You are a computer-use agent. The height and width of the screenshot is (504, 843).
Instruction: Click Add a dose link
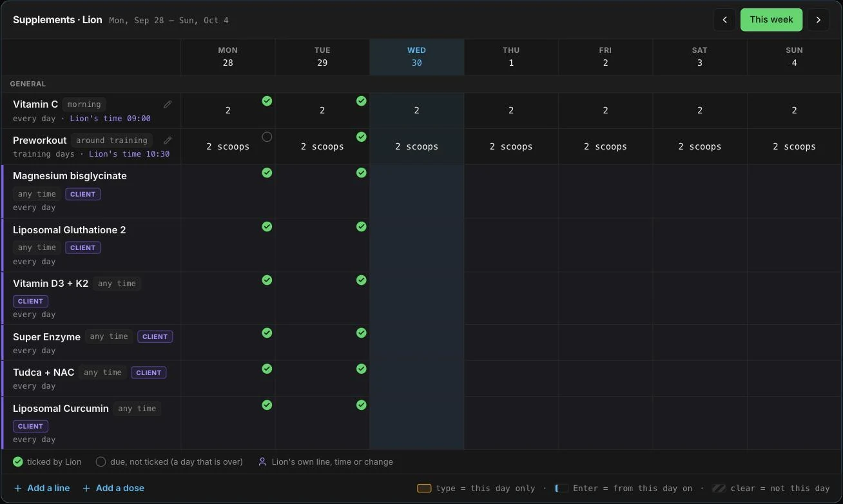[113, 488]
